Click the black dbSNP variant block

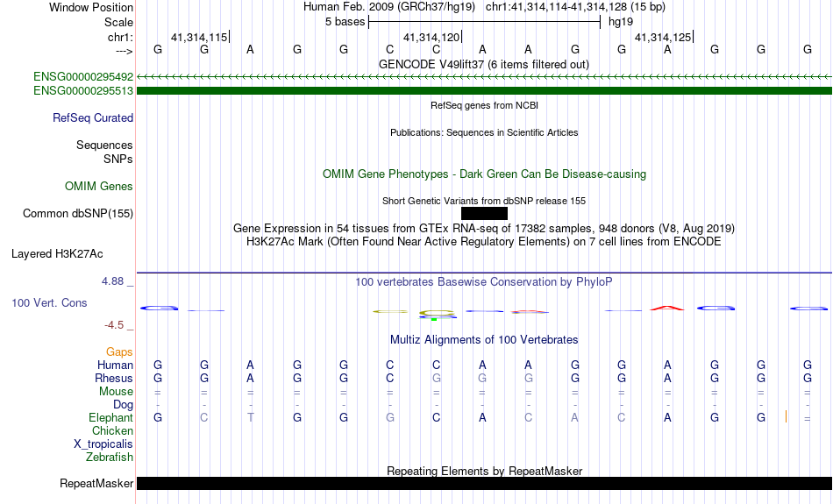(x=485, y=214)
